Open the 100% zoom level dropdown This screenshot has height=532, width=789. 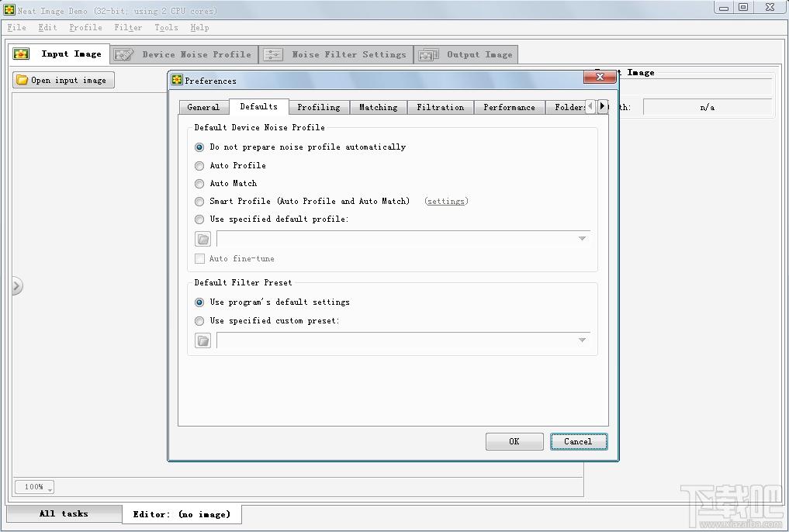point(34,487)
